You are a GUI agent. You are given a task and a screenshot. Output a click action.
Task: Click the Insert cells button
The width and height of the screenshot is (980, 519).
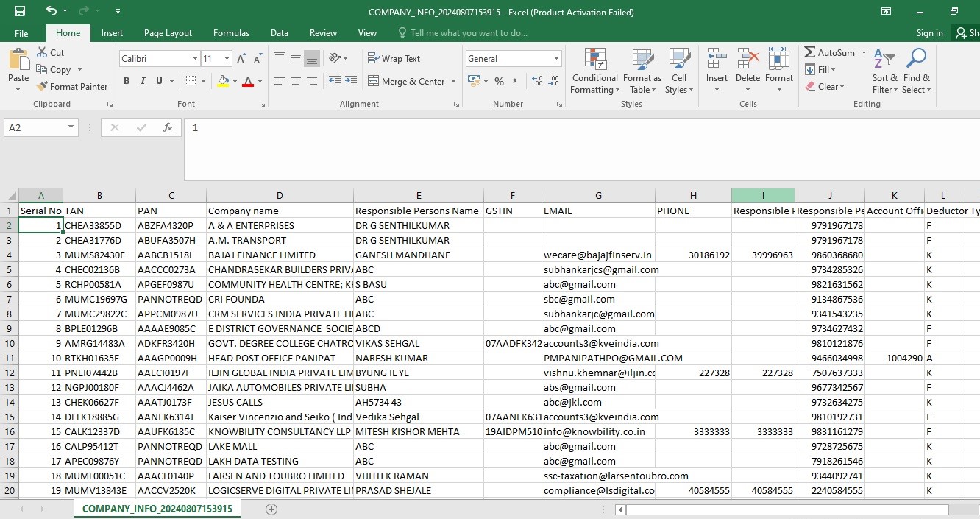pos(717,71)
